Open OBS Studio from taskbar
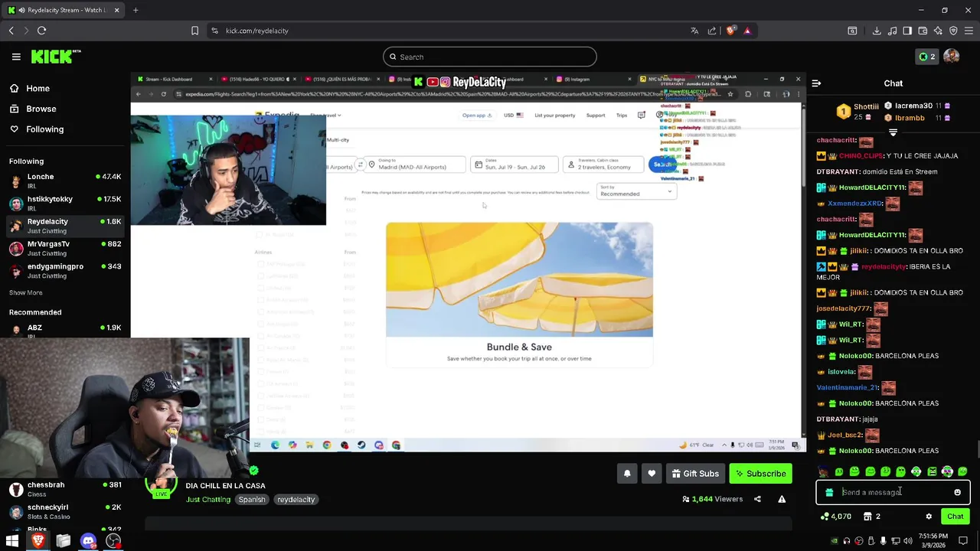This screenshot has height=551, width=980. tap(113, 542)
